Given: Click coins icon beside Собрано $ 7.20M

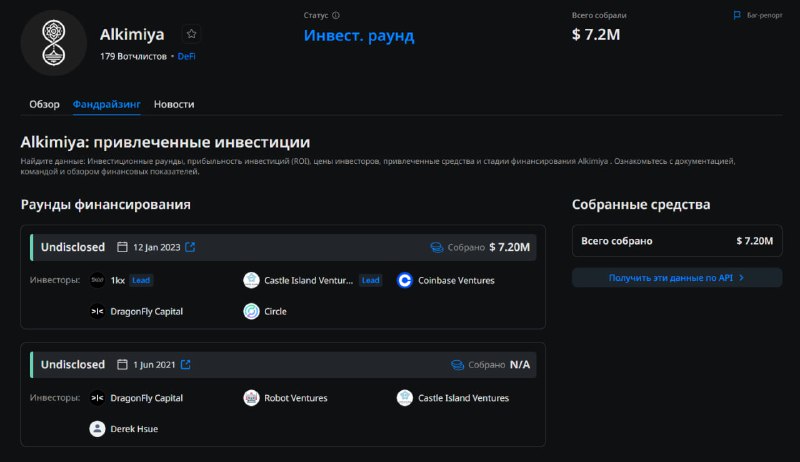Looking at the screenshot, I should (437, 247).
